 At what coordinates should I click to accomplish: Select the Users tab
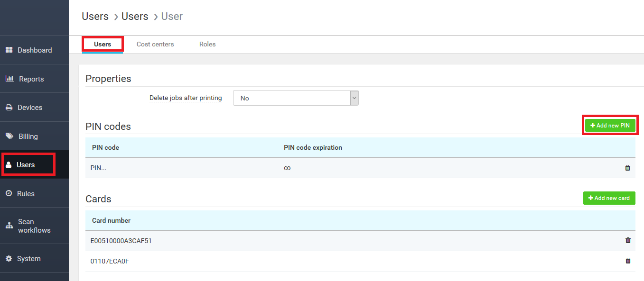[103, 44]
